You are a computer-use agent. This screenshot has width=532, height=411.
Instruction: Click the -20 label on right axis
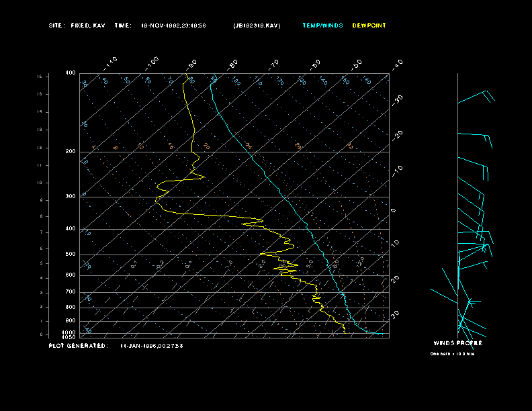pos(398,136)
